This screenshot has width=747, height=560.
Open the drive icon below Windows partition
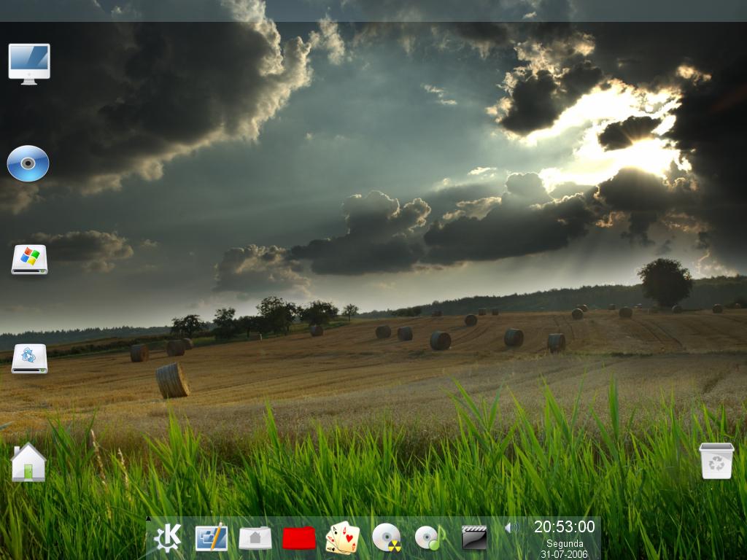pos(29,359)
